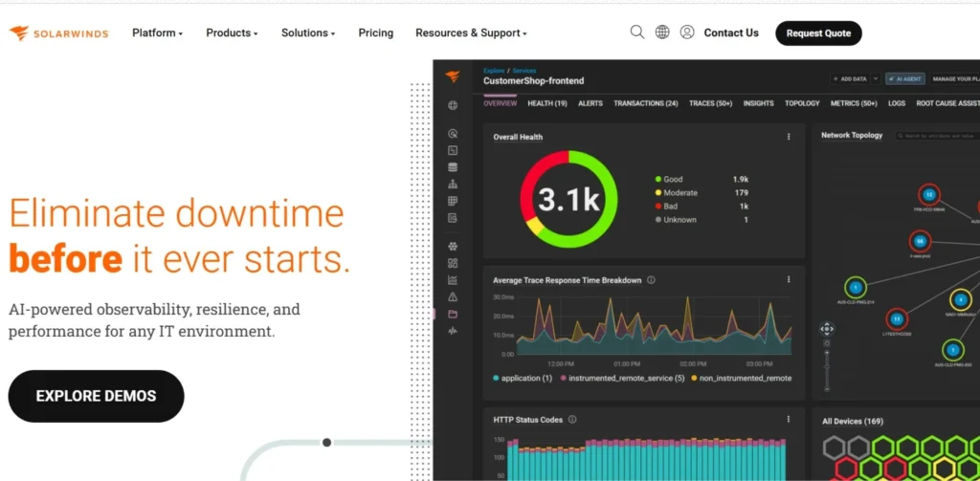The width and height of the screenshot is (980, 481).
Task: Open the AI Agent button
Action: 904,78
